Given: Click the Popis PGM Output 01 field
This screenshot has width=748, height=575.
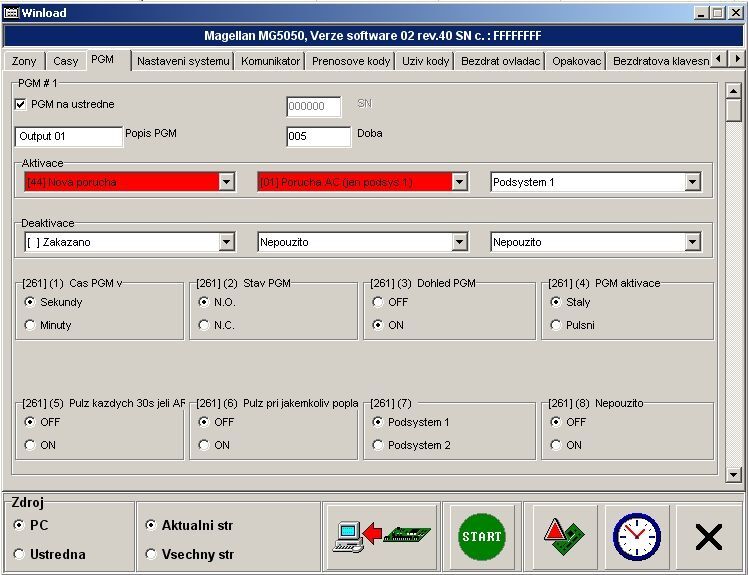Looking at the screenshot, I should (68, 136).
